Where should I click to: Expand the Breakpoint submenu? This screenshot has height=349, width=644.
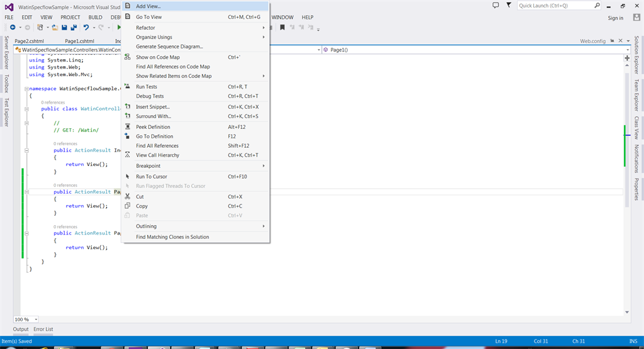(x=196, y=166)
